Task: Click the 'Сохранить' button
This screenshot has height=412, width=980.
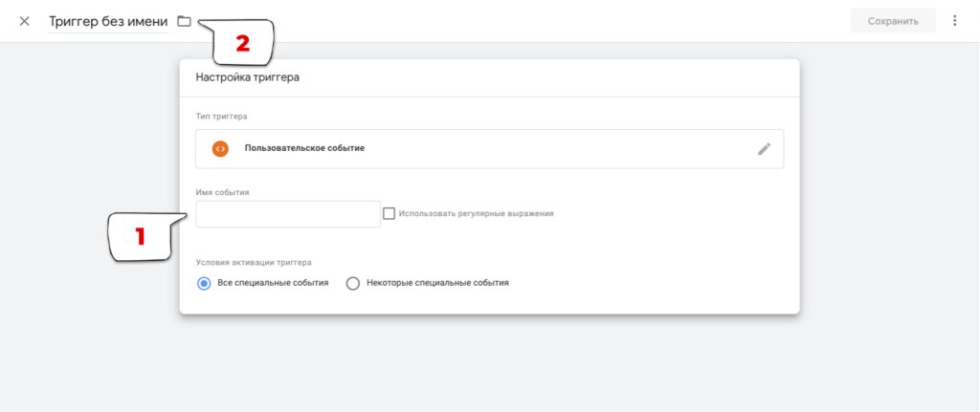Action: (x=893, y=21)
